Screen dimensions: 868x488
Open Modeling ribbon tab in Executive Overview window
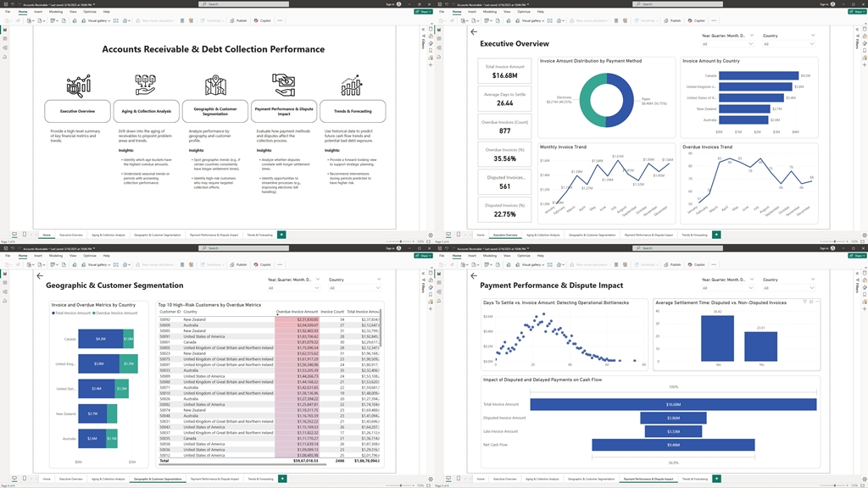coord(489,12)
